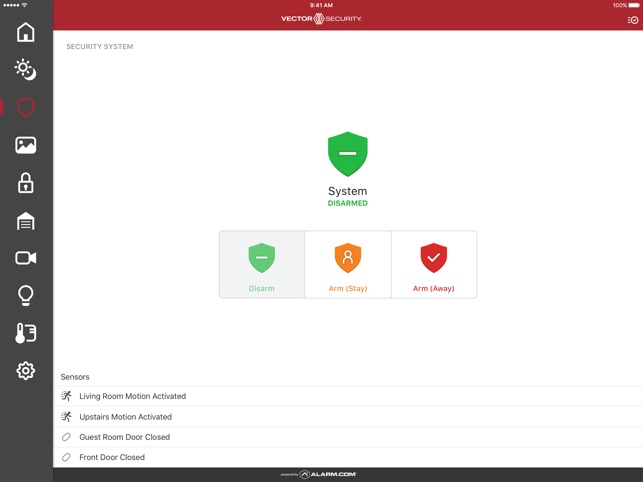
Task: Click the Vector Security logo in header
Action: pyautogui.click(x=322, y=18)
